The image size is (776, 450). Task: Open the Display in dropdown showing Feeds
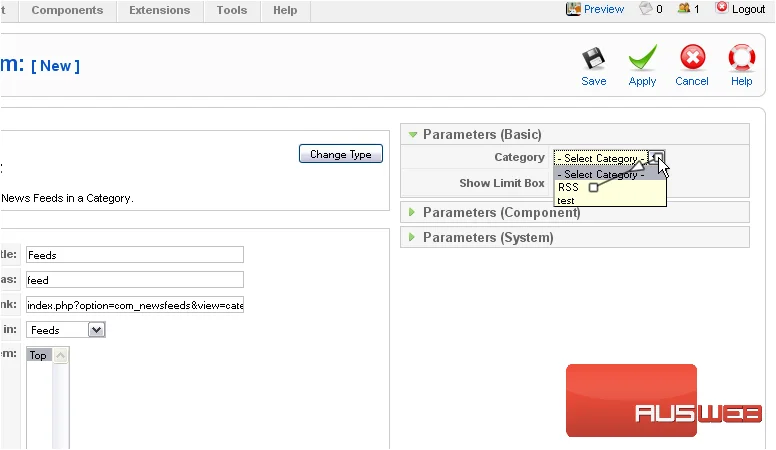click(66, 330)
